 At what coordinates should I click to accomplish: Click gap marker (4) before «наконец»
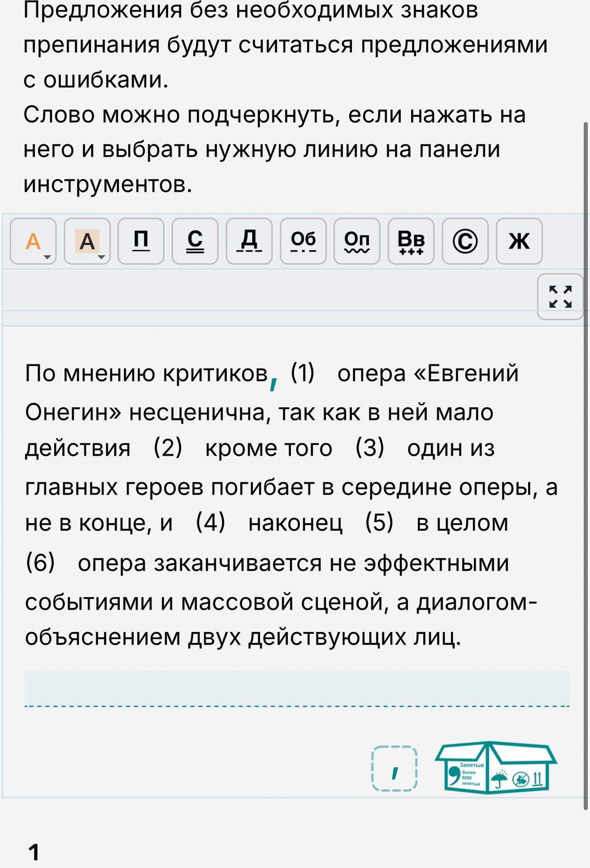coord(211,523)
